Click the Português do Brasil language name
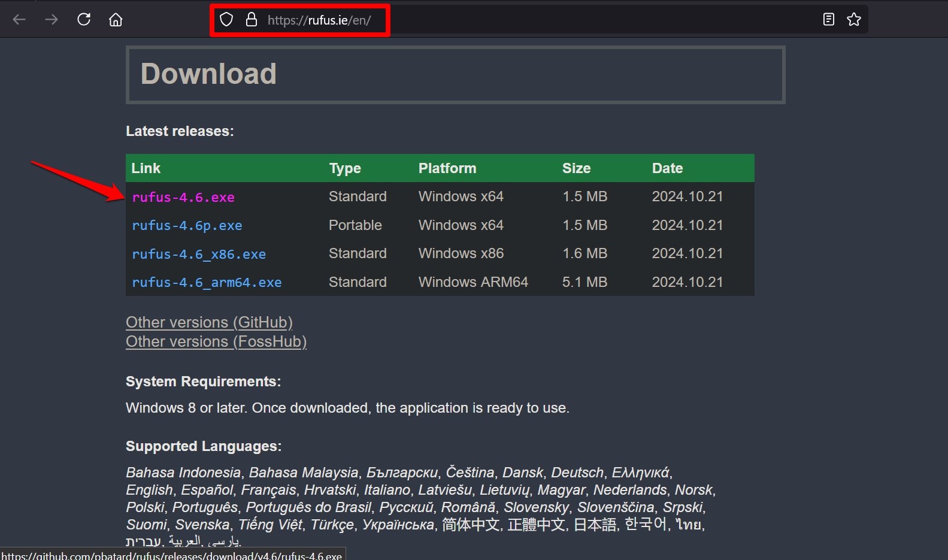 pyautogui.click(x=308, y=507)
